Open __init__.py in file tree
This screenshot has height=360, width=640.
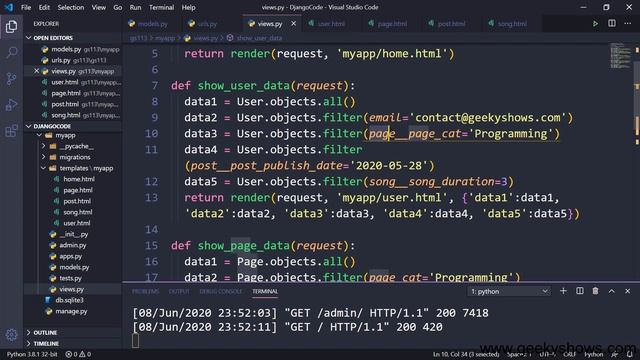[73, 234]
